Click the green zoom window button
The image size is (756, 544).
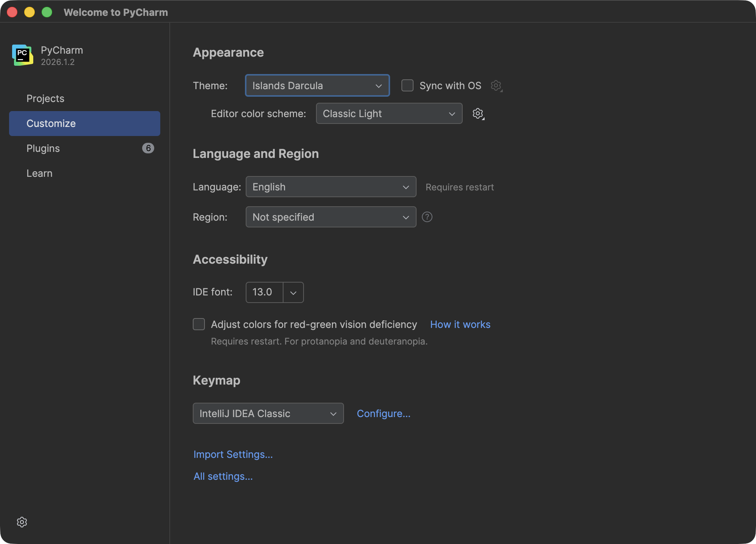click(x=47, y=12)
